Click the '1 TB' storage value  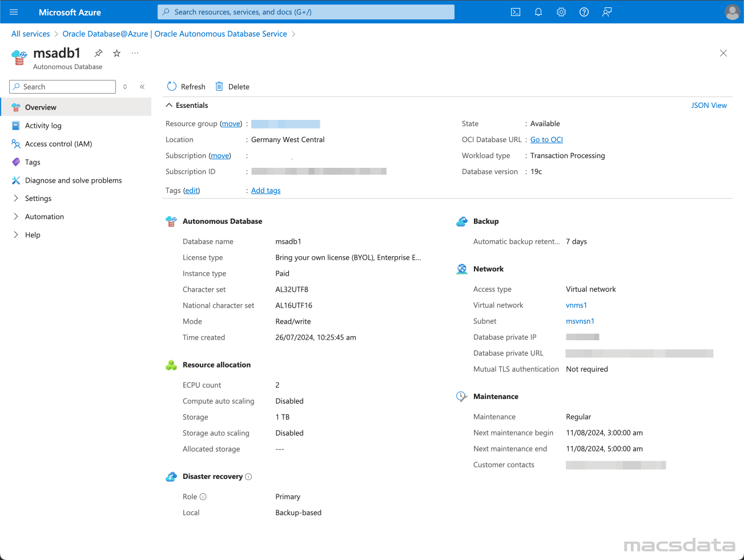(x=283, y=417)
